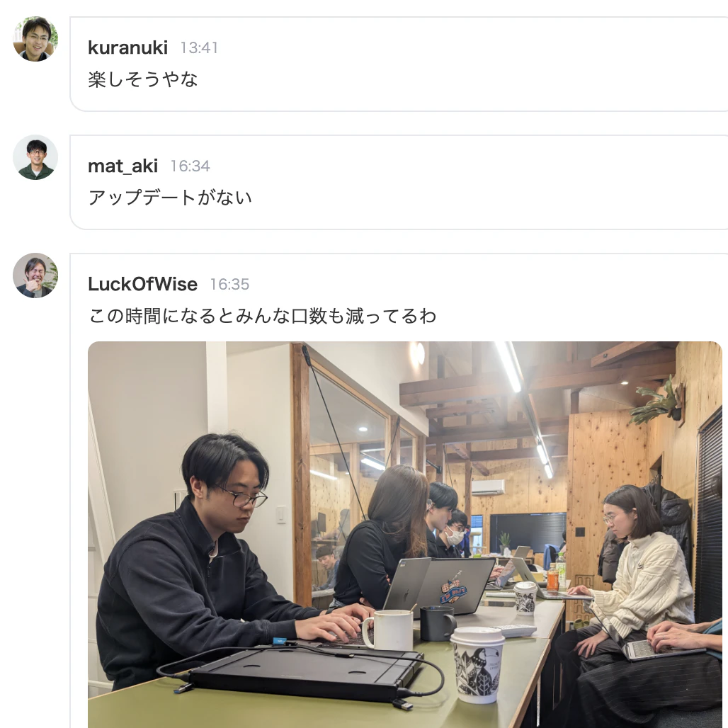Open mat_aki's profile avatar
Image resolution: width=728 pixels, height=728 pixels.
[x=35, y=157]
